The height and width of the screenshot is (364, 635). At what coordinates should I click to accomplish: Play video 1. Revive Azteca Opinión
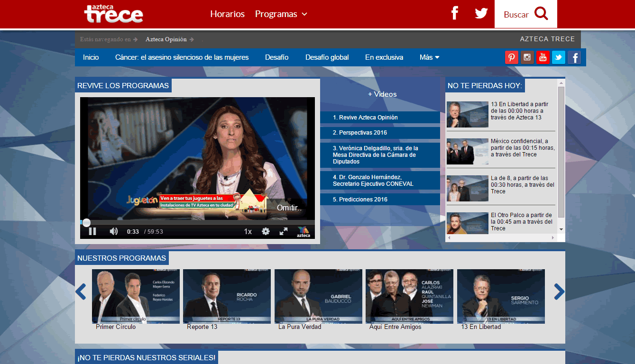380,118
